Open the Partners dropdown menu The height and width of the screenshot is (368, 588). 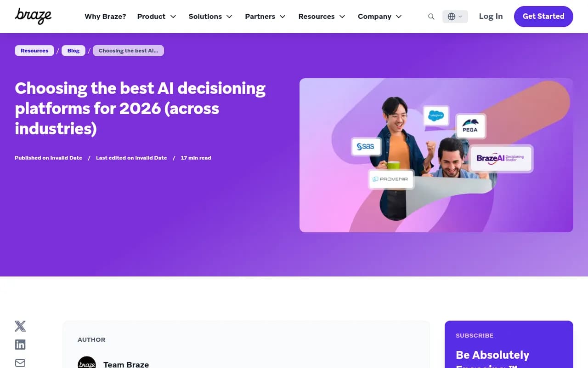(265, 17)
